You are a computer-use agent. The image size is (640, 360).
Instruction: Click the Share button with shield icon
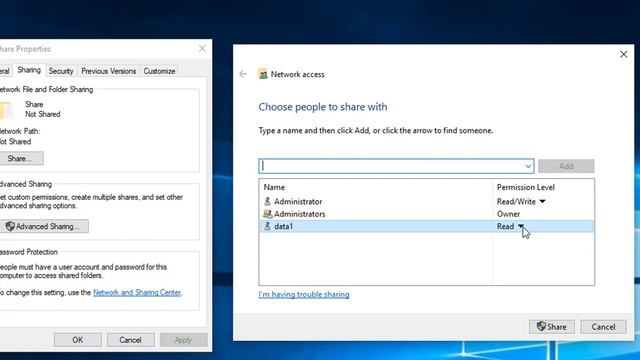(x=551, y=327)
